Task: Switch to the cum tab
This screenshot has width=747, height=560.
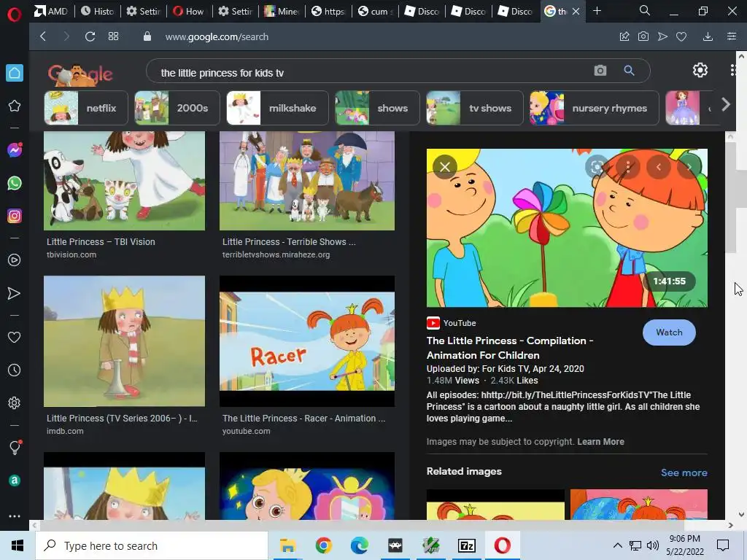Action: (x=374, y=11)
